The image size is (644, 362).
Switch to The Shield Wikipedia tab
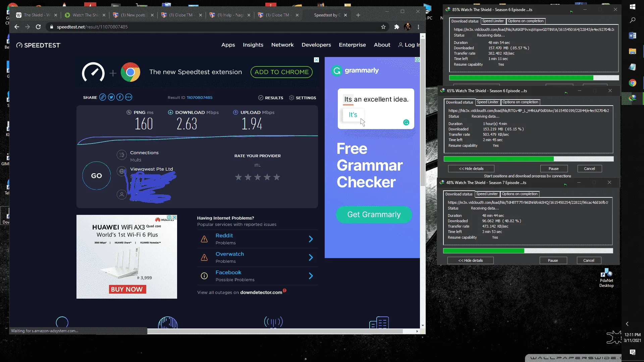pyautogui.click(x=37, y=15)
